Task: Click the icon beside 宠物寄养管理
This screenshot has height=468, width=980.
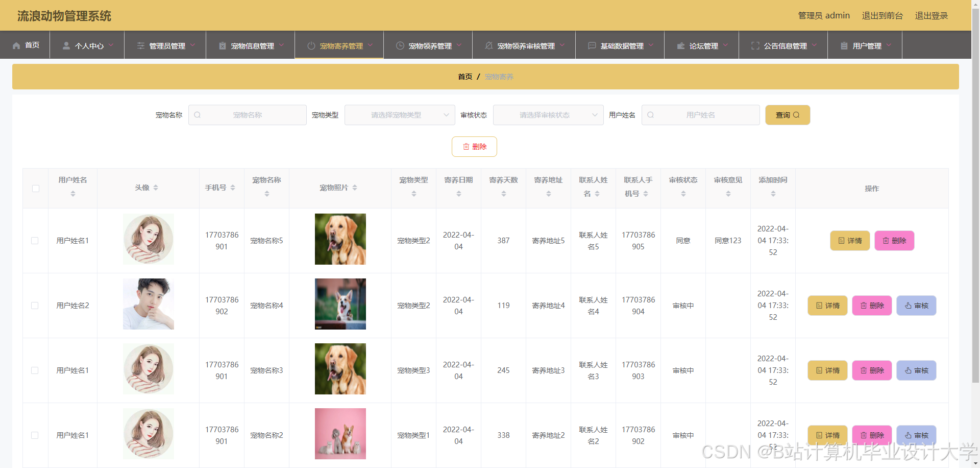Action: tap(311, 45)
